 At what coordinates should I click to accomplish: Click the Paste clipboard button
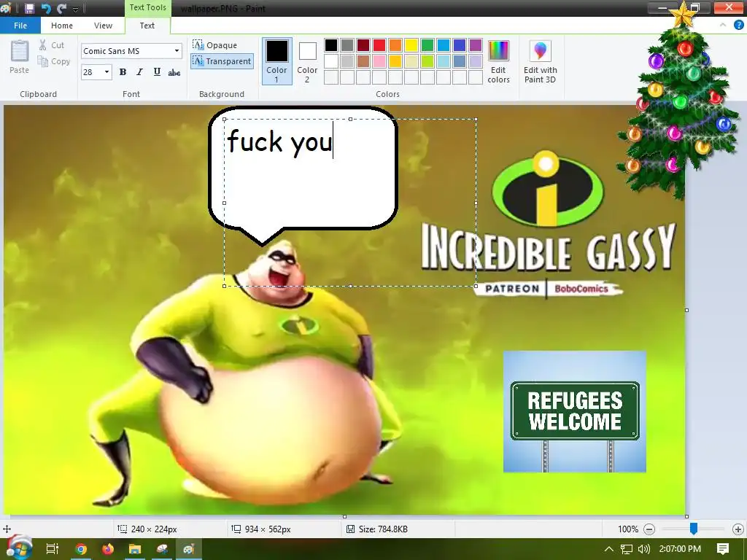[x=19, y=57]
